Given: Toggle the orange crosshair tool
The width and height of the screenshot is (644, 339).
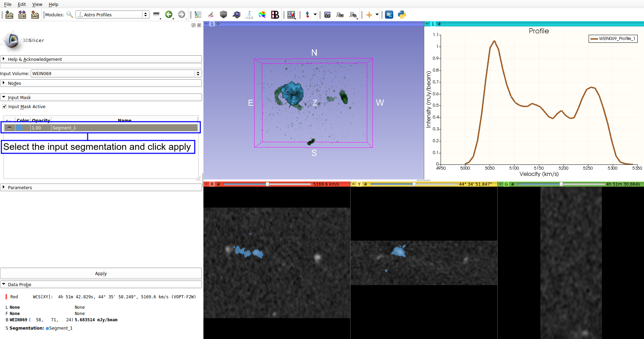Looking at the screenshot, I should 369,15.
